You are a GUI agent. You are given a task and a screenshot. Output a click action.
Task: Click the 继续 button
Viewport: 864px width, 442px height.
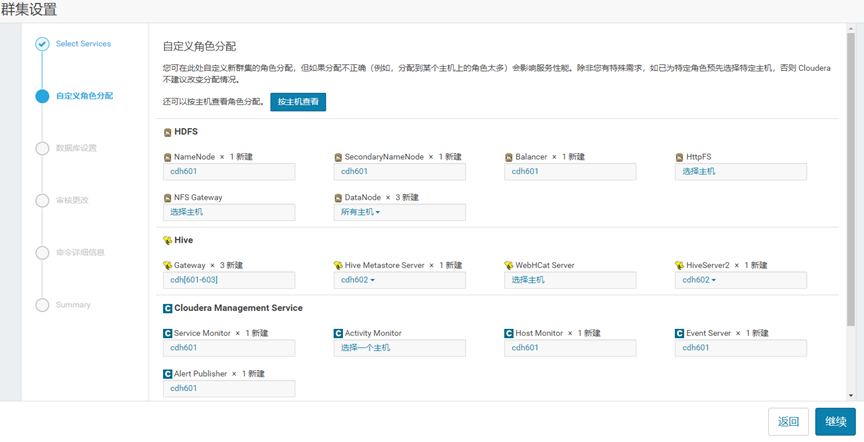click(x=835, y=422)
